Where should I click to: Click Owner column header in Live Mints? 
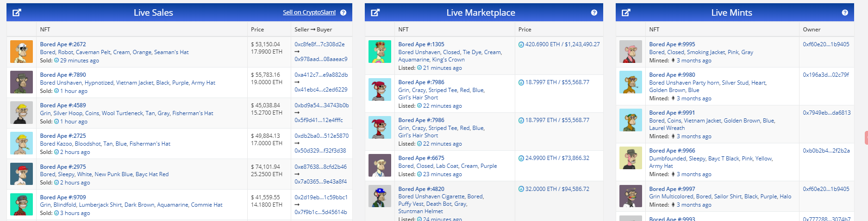click(x=812, y=29)
